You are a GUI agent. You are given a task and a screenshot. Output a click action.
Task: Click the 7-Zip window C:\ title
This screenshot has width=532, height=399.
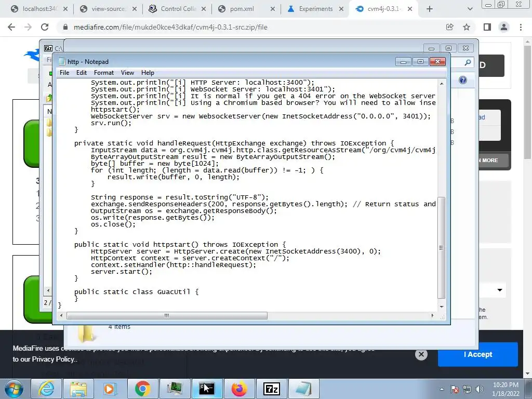[x=59, y=48]
